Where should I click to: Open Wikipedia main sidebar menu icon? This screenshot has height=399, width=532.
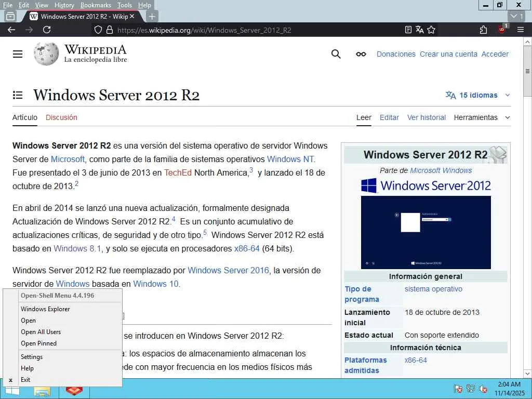point(18,54)
